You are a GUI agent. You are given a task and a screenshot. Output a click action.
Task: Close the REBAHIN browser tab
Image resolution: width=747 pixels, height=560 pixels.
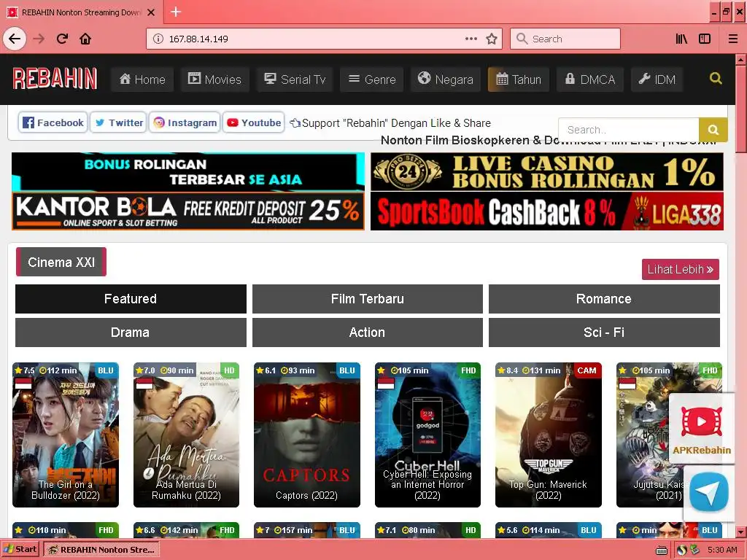[x=151, y=12]
